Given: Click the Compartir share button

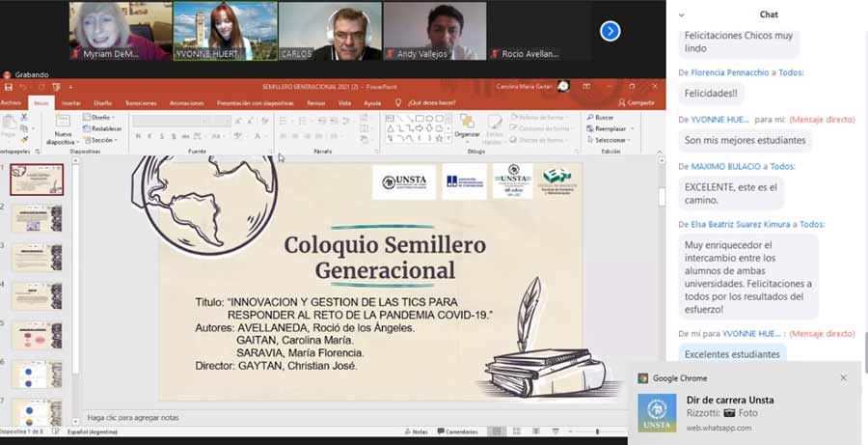Looking at the screenshot, I should (636, 102).
